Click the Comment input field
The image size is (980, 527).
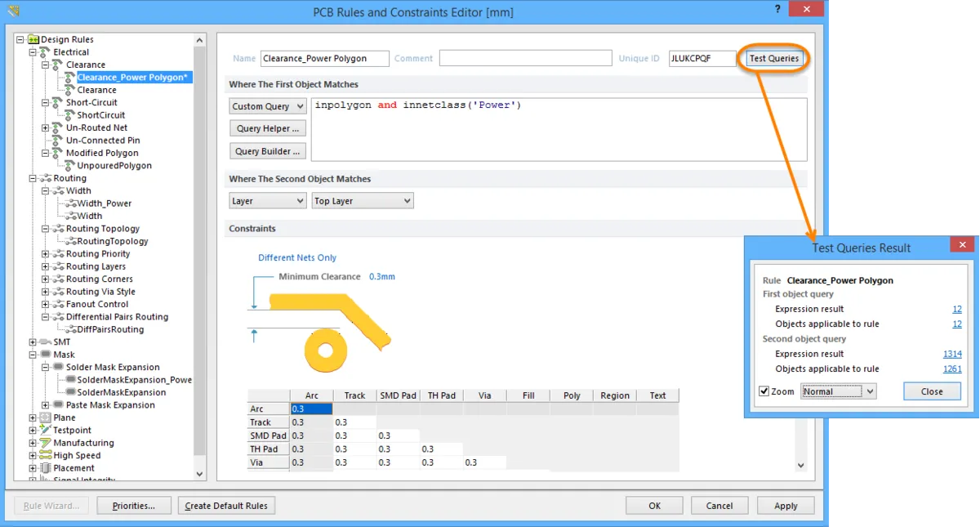(x=525, y=59)
